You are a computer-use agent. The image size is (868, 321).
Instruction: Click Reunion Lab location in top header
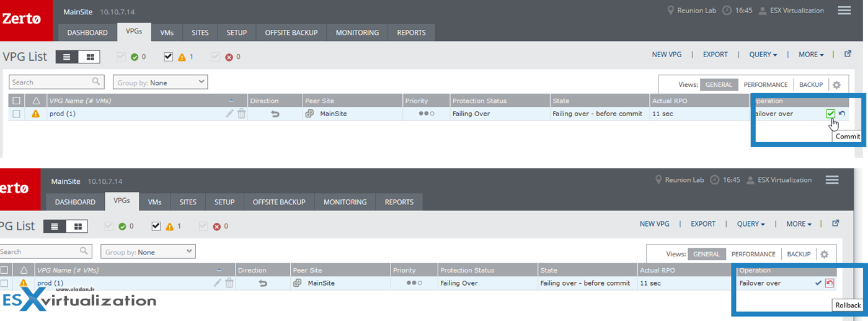coord(691,11)
